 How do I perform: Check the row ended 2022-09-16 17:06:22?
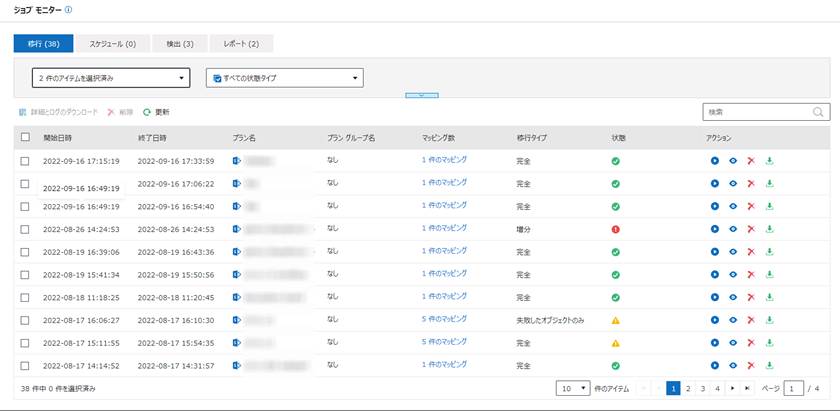click(x=25, y=183)
